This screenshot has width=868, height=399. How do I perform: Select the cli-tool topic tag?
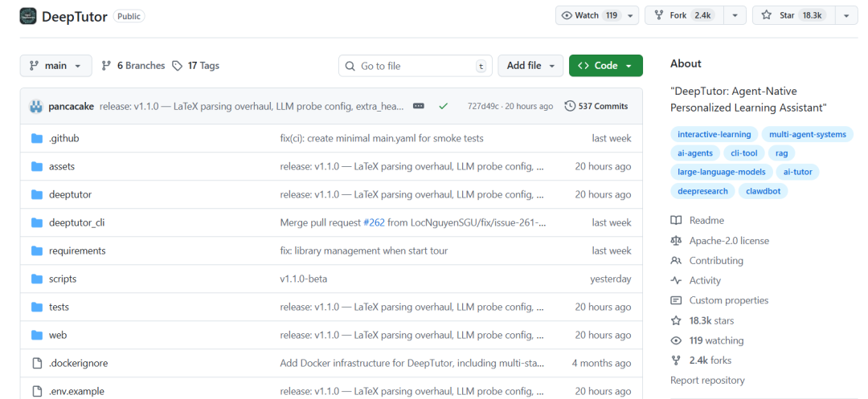tap(743, 153)
